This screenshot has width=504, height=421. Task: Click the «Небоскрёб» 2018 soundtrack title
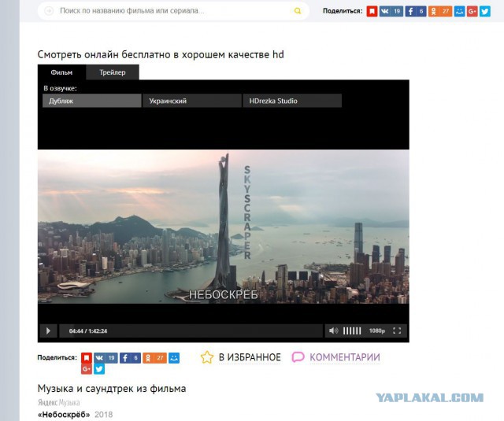pos(76,415)
